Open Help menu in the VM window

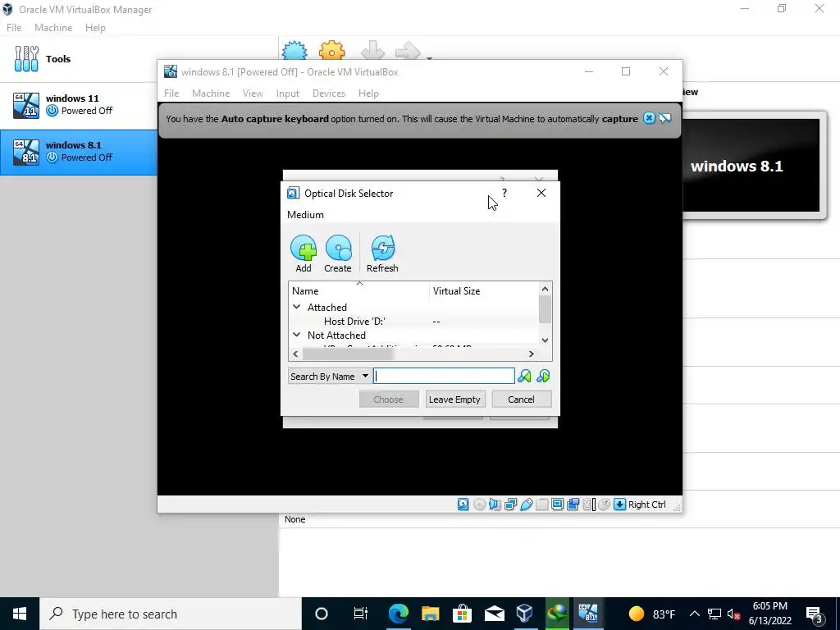(368, 94)
